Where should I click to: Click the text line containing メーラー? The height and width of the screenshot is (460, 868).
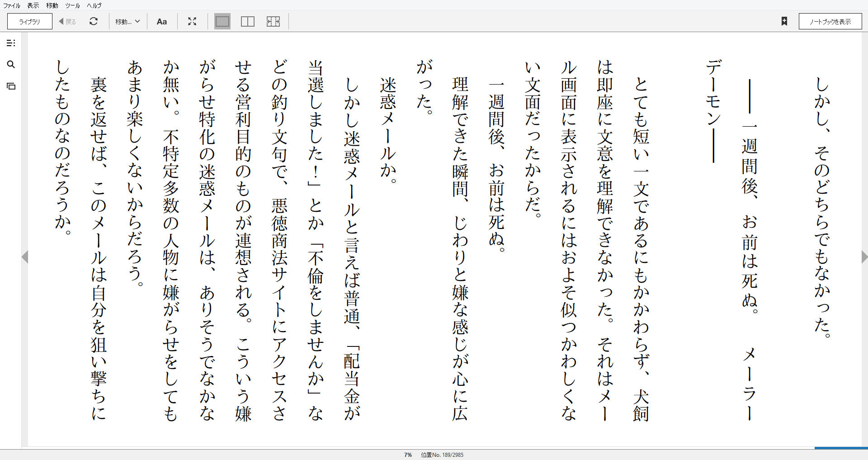pyautogui.click(x=750, y=250)
